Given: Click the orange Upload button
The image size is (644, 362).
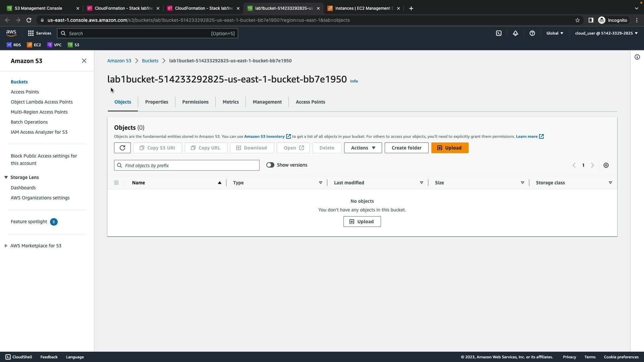Looking at the screenshot, I should [449, 148].
